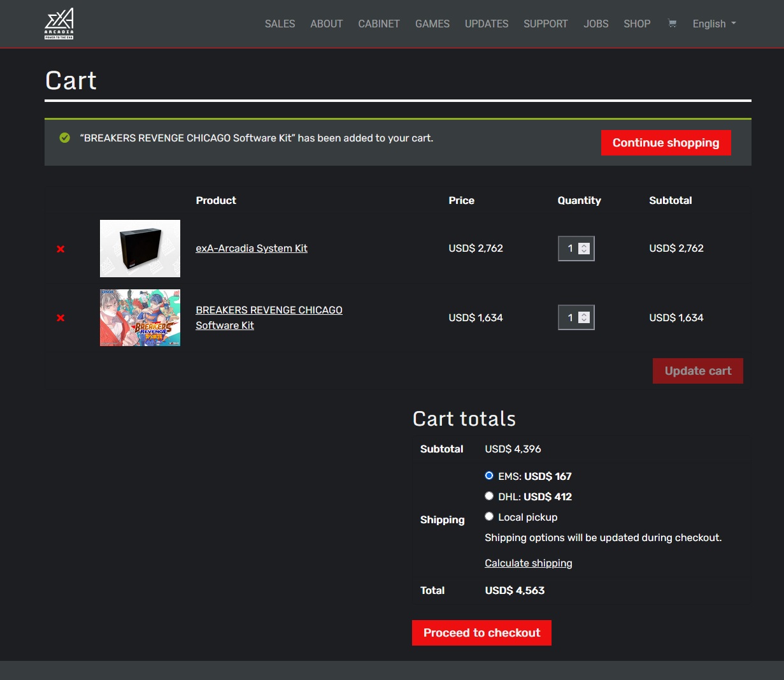Proceed to checkout
The image size is (784, 680).
[x=481, y=633]
